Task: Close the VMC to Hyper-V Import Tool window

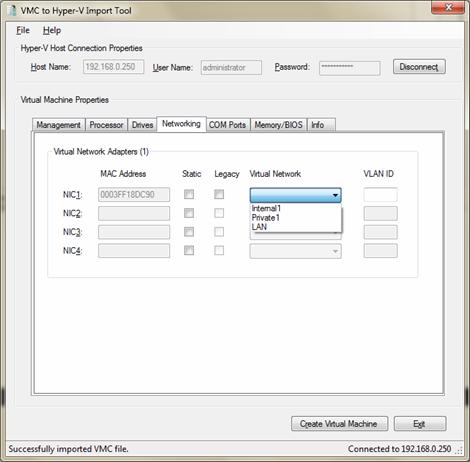Action: (x=448, y=7)
